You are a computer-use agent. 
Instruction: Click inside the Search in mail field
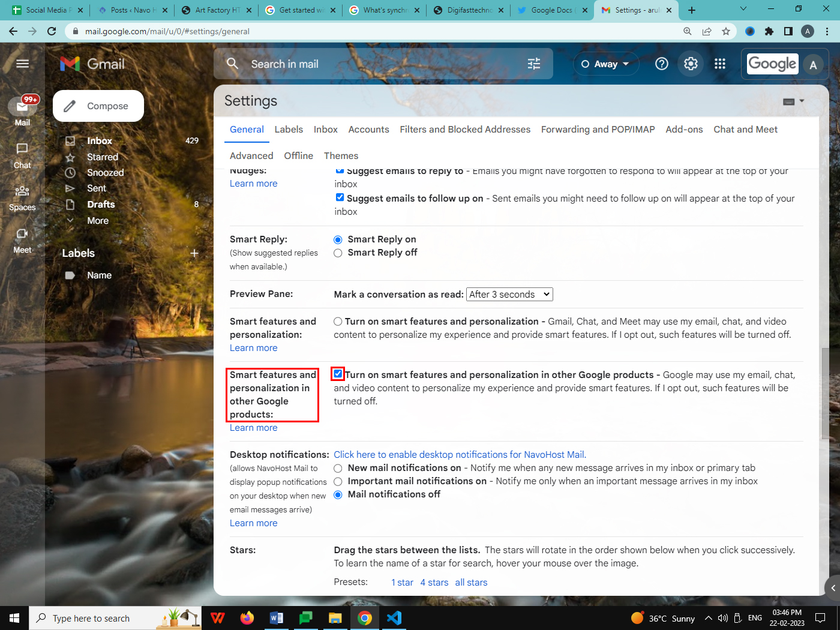coord(360,64)
